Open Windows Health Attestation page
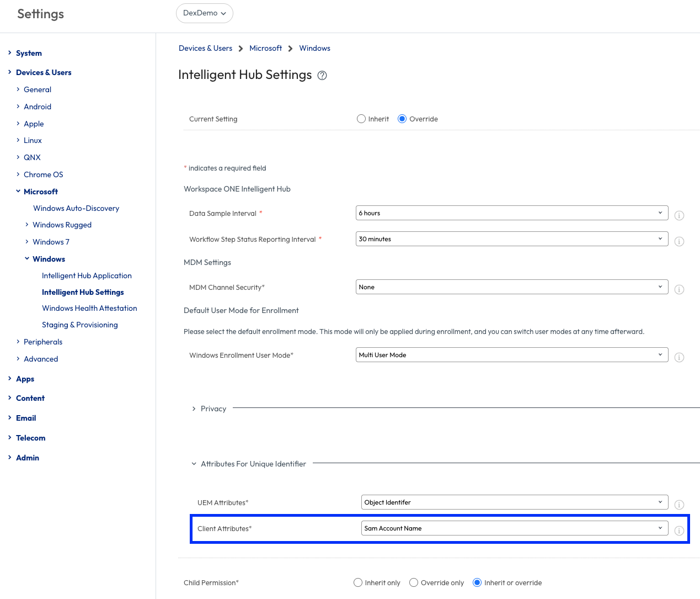 point(89,308)
